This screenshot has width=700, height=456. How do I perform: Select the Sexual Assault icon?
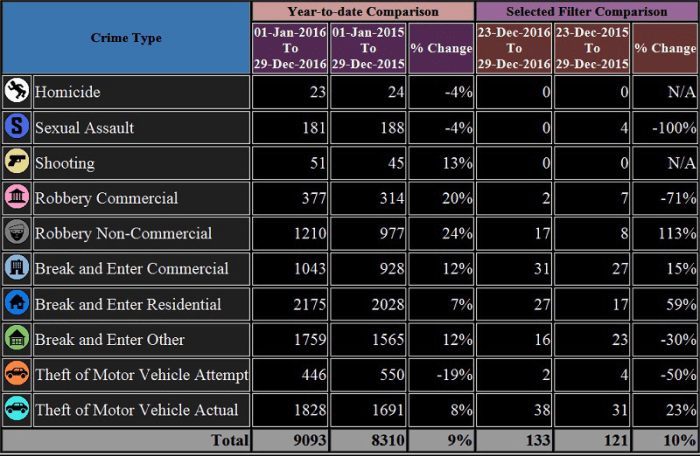16,127
